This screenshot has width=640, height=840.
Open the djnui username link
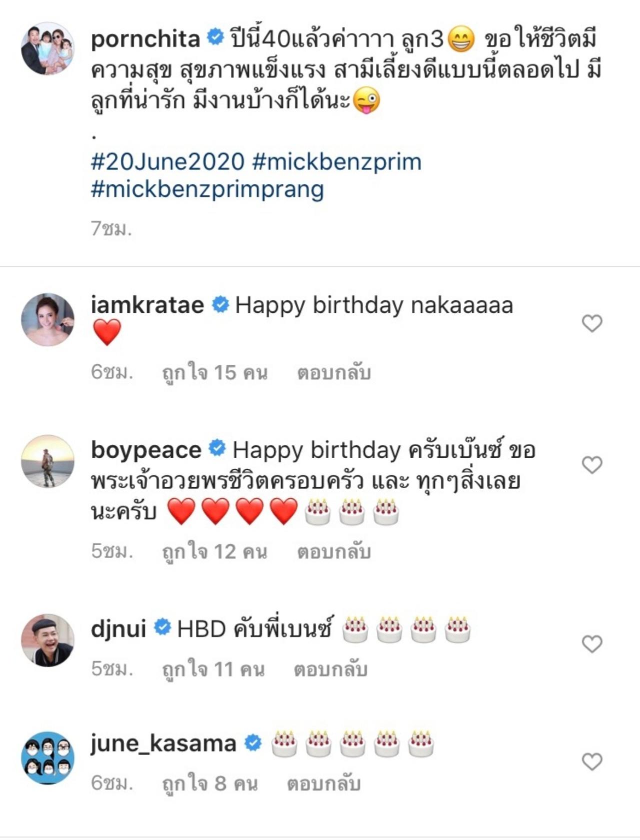pyautogui.click(x=118, y=629)
